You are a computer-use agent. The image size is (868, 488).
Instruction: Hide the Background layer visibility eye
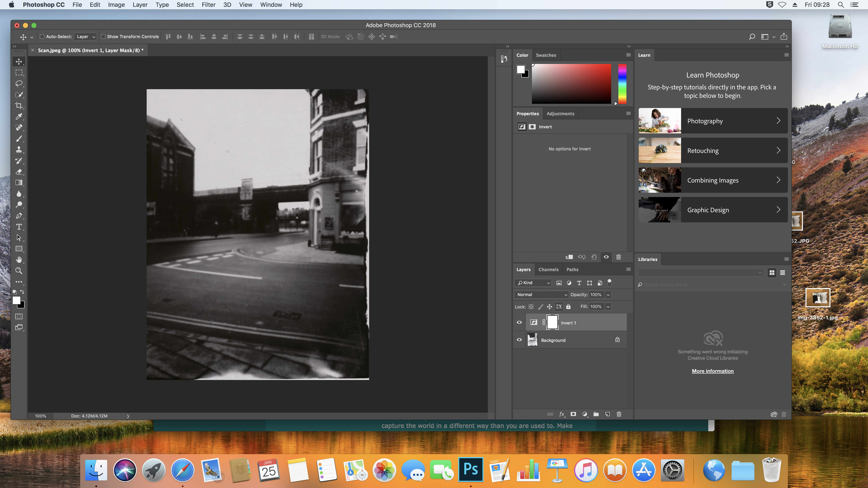pyautogui.click(x=519, y=340)
